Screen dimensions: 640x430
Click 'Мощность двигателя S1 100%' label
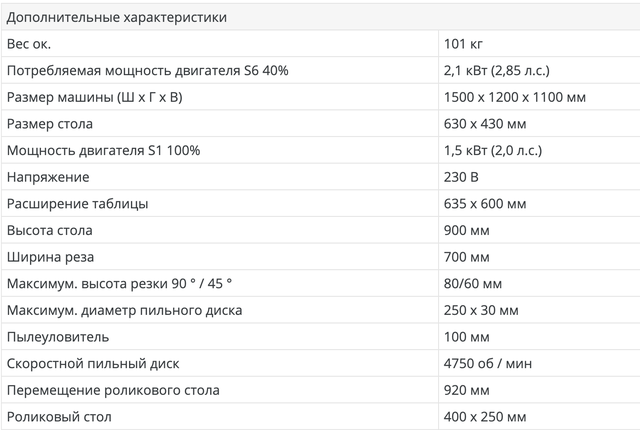point(104,150)
